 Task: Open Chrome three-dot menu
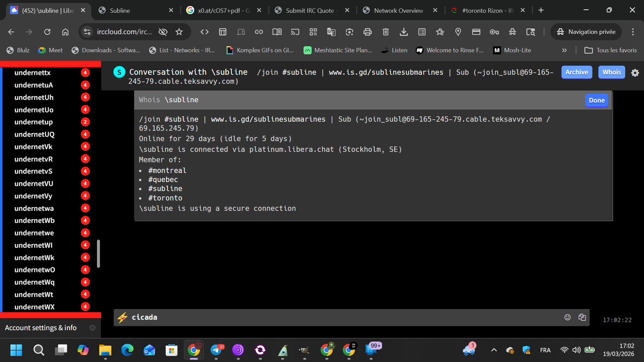(633, 32)
